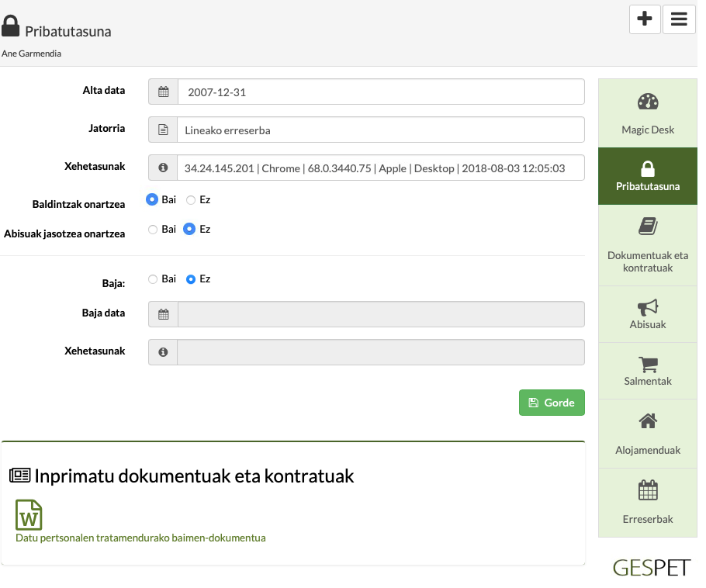Image resolution: width=706 pixels, height=588 pixels.
Task: Click the calendar icon beside Alta data
Action: click(x=163, y=92)
